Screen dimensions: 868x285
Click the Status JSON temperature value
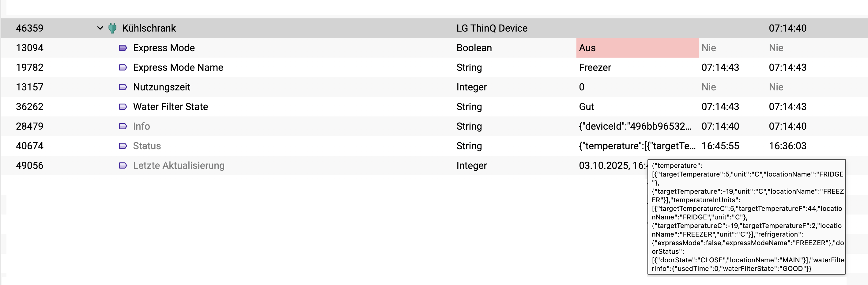point(637,146)
